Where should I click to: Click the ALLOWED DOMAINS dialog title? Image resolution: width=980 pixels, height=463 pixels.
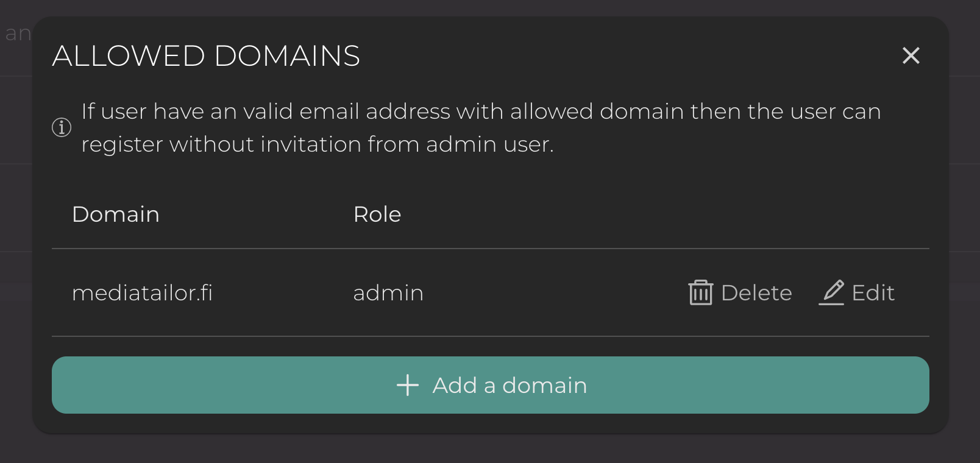(x=206, y=56)
